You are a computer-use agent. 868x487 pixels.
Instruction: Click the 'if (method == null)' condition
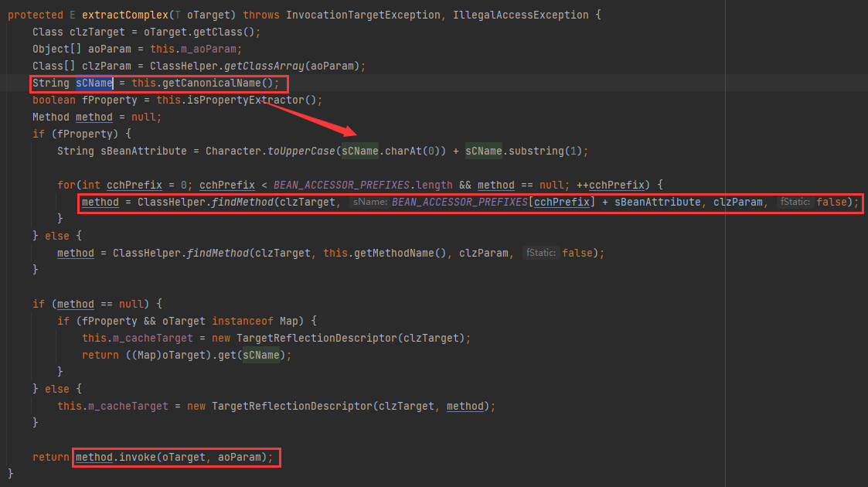coord(90,304)
